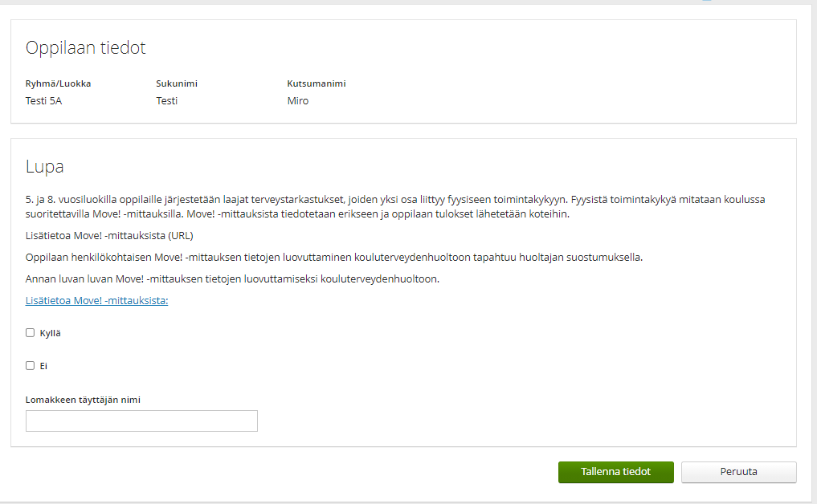This screenshot has height=504, width=817.
Task: Click the Annan luvan luvan consent sentence
Action: tap(232, 279)
